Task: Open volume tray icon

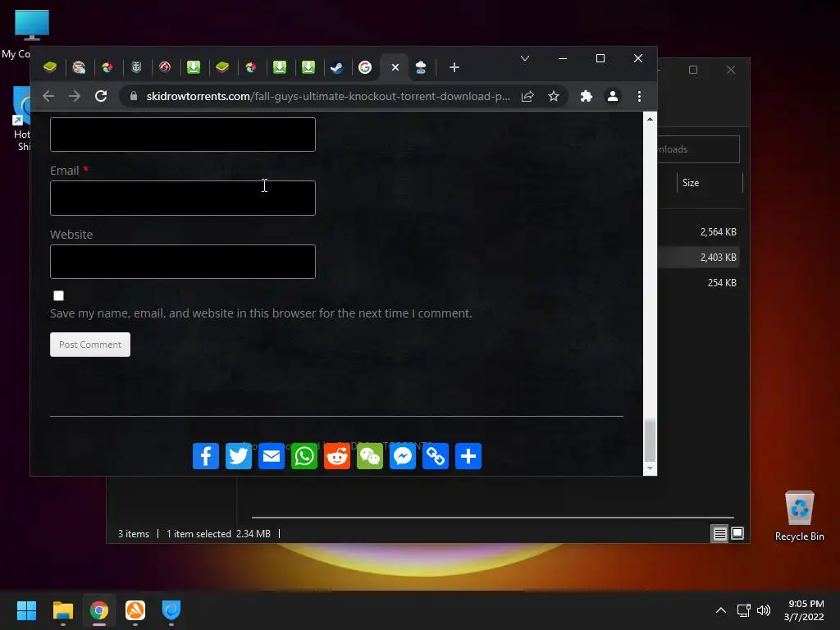Action: pyautogui.click(x=764, y=610)
